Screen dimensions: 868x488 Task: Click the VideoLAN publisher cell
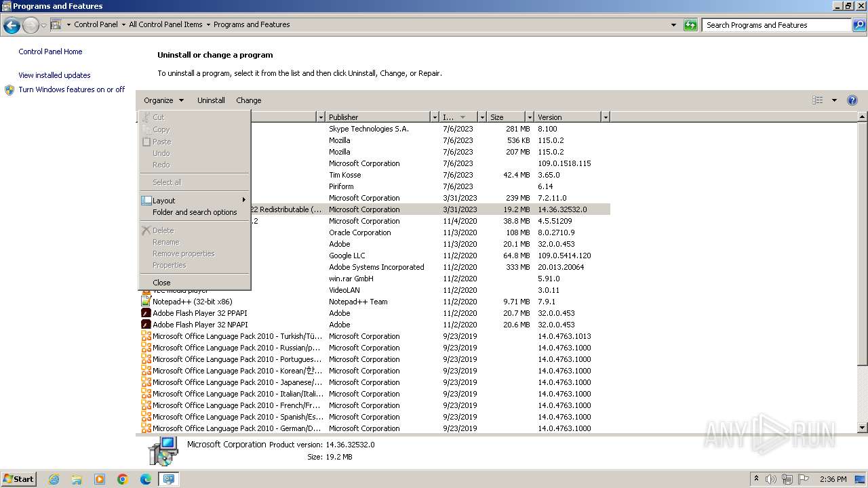(x=344, y=290)
